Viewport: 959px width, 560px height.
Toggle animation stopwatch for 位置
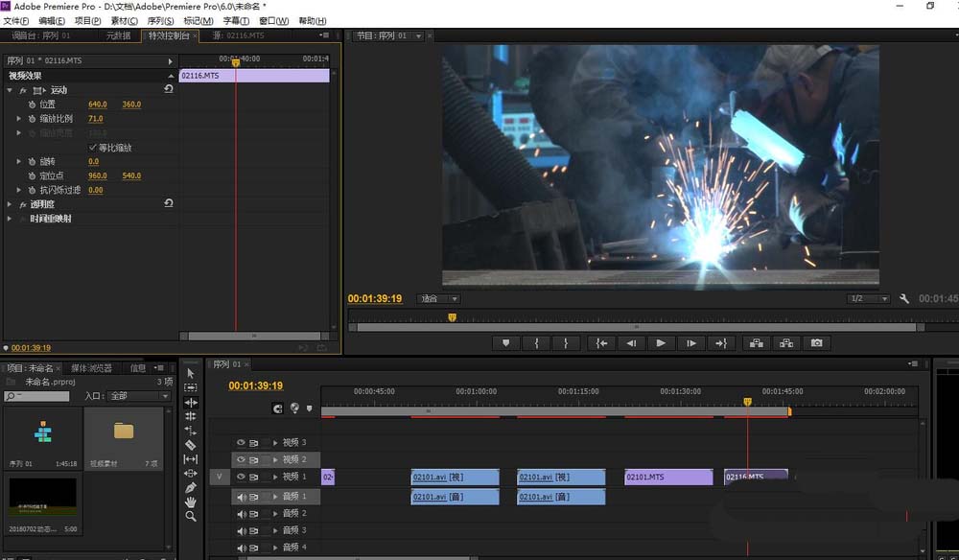pyautogui.click(x=32, y=105)
